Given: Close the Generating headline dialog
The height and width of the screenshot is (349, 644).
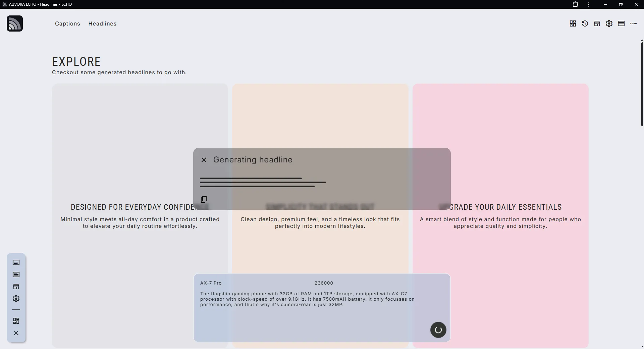Looking at the screenshot, I should pyautogui.click(x=204, y=160).
